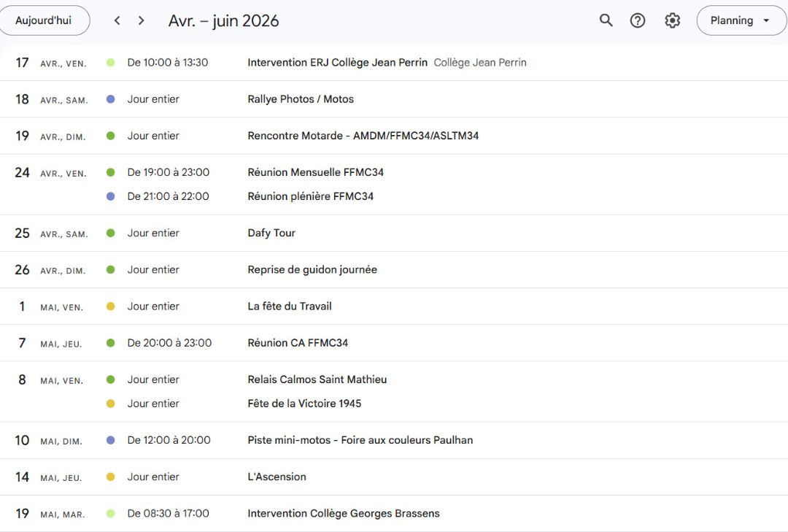Go to previous period with left chevron
Image resolution: width=788 pixels, height=532 pixels.
pyautogui.click(x=117, y=20)
